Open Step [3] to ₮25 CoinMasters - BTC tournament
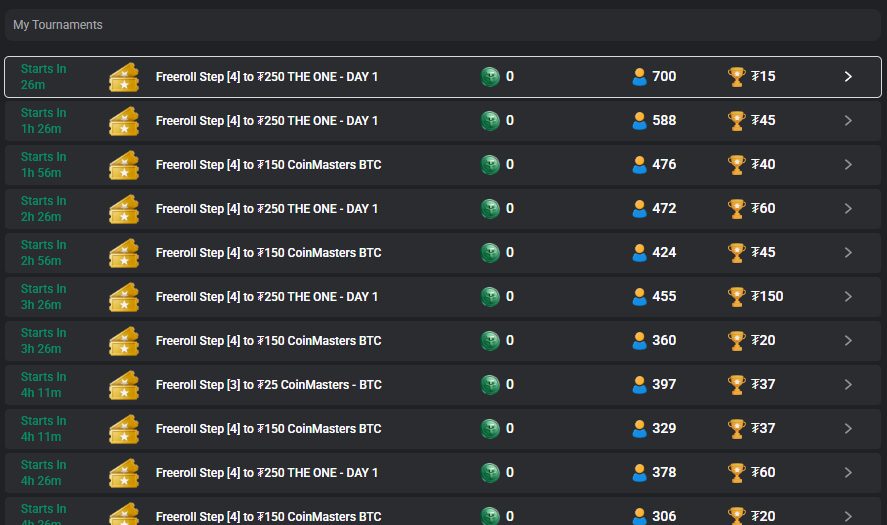The image size is (887, 525). 443,385
